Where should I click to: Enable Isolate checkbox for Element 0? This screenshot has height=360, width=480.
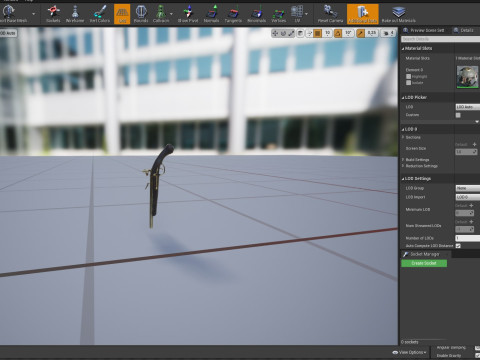click(x=408, y=83)
